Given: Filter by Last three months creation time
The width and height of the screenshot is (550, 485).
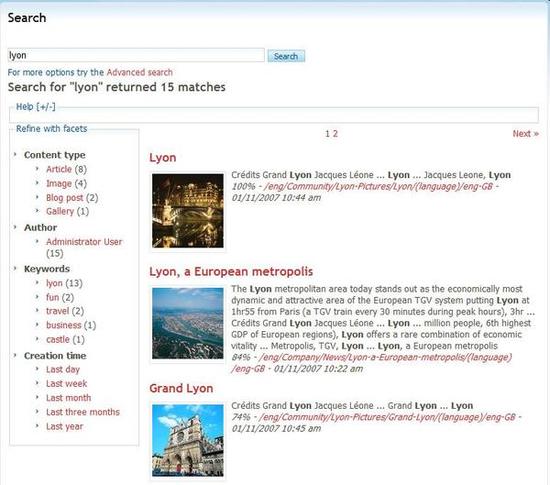Looking at the screenshot, I should tap(83, 412).
